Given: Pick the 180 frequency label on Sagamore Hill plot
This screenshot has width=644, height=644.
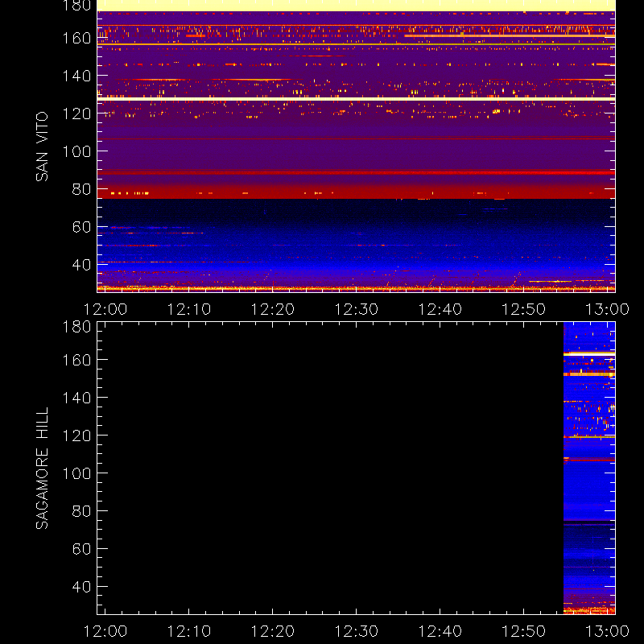Looking at the screenshot, I should coord(76,327).
